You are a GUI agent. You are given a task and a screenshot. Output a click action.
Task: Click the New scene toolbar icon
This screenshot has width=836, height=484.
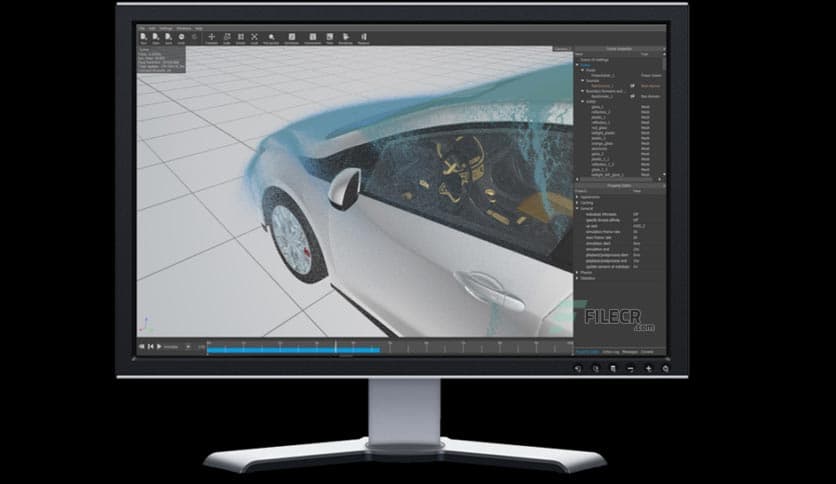coord(143,38)
